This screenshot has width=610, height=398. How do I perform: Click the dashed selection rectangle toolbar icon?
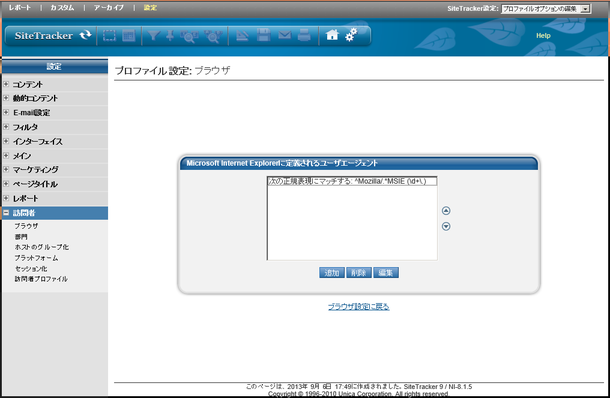coord(109,36)
